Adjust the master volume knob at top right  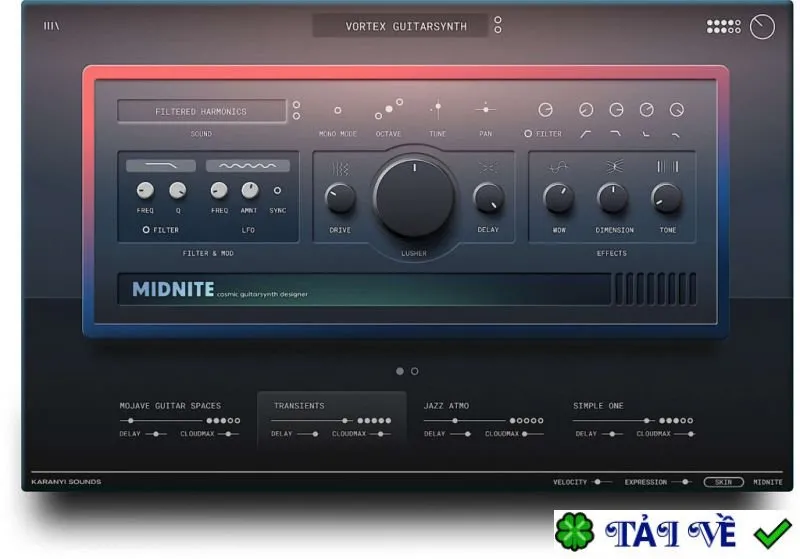point(762,27)
